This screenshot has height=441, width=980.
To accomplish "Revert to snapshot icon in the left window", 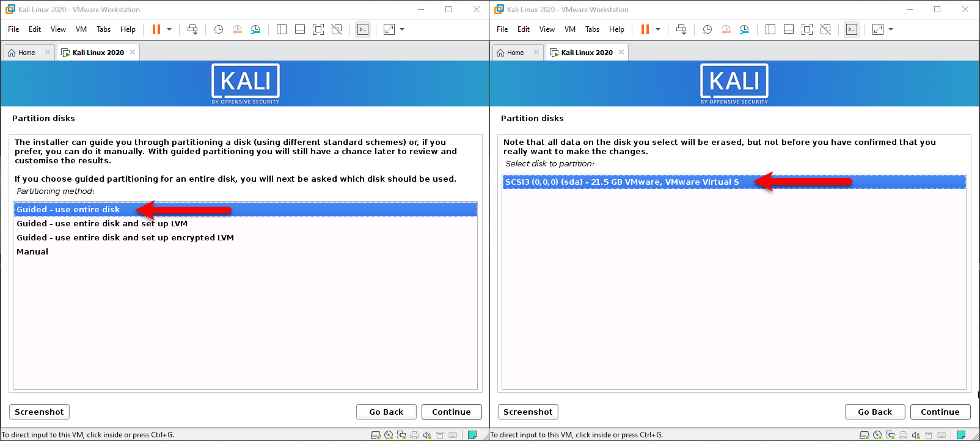I will pos(237,29).
